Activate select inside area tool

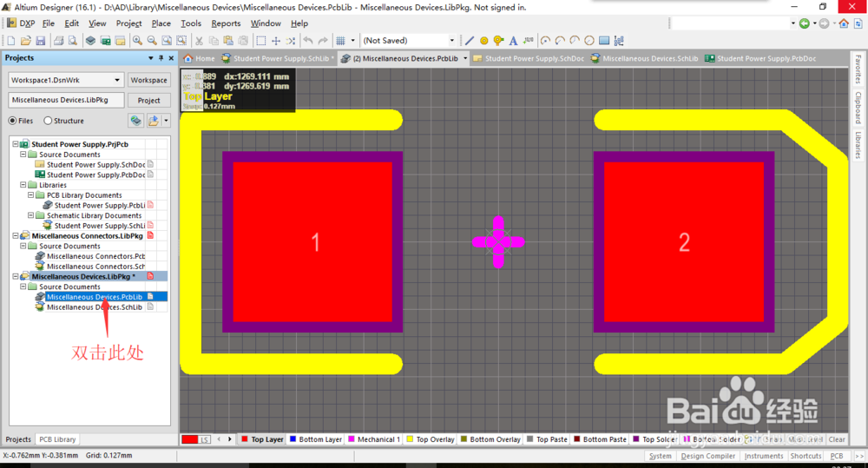260,41
